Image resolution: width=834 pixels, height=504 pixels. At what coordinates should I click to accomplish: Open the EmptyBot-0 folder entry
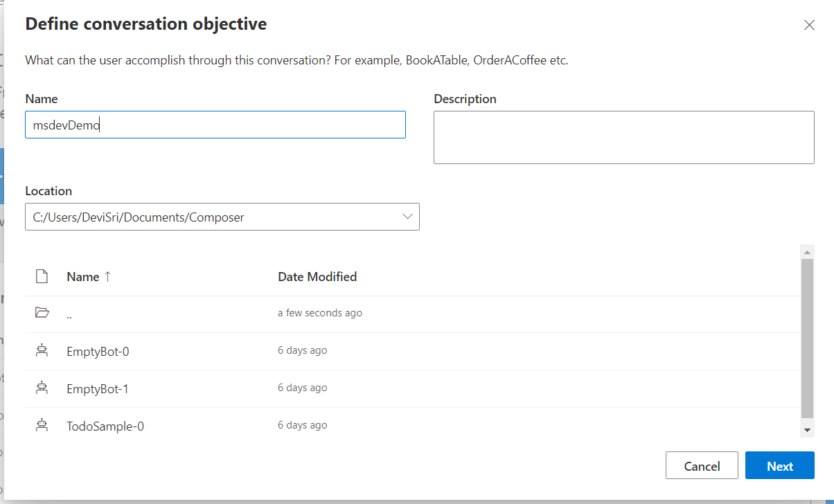point(98,352)
